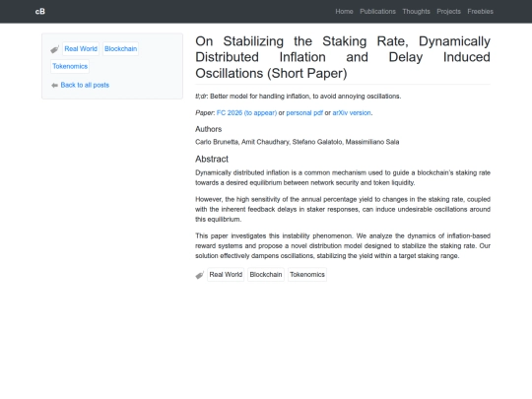
Task: Click the Tokenomics tag below abstract
Action: tap(307, 275)
